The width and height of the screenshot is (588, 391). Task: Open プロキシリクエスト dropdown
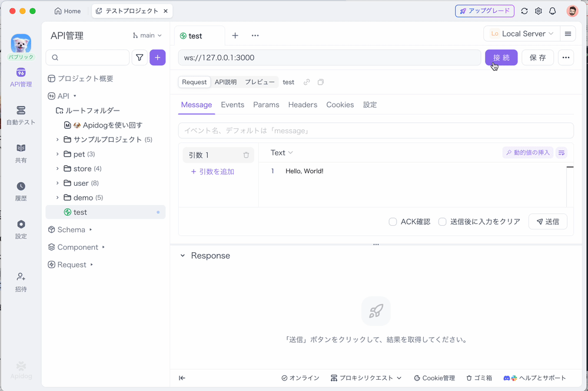pos(366,378)
